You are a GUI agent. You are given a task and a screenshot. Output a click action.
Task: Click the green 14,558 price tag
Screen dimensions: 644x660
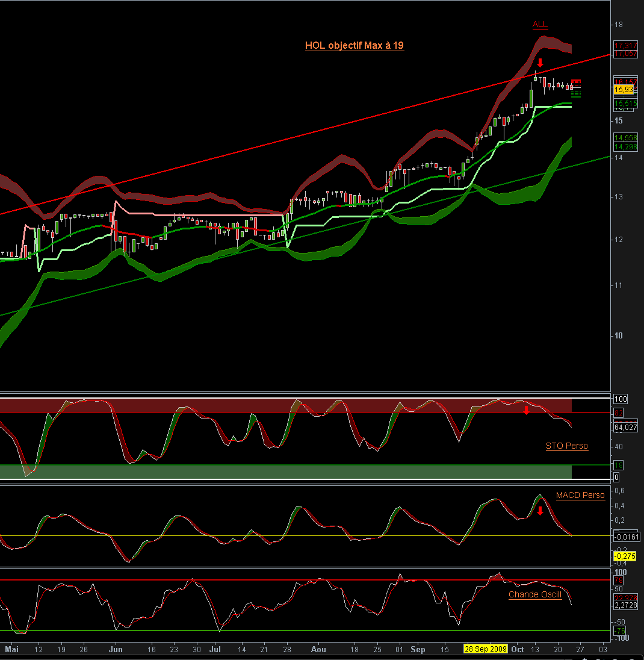625,138
